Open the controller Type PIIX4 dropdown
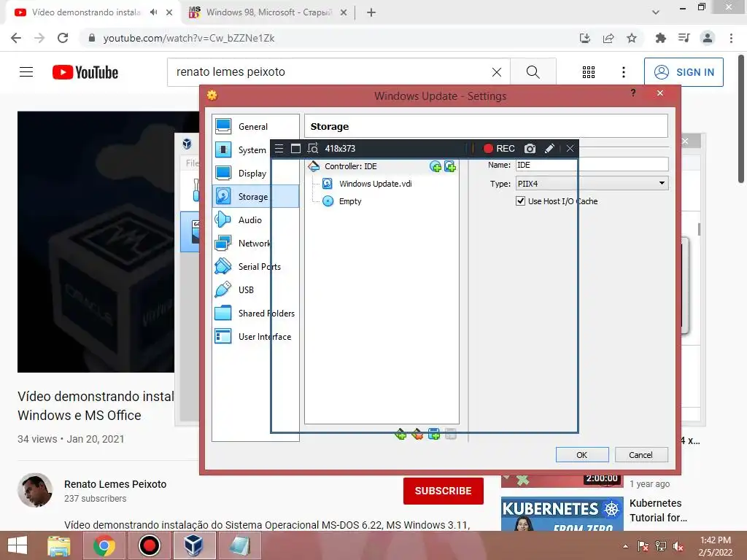Image resolution: width=747 pixels, height=560 pixels. (x=592, y=183)
